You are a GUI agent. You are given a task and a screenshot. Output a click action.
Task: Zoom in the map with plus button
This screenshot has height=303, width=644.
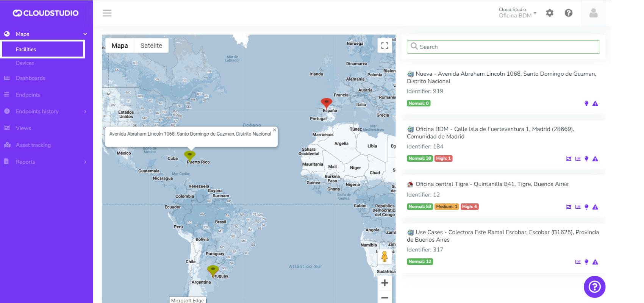[385, 283]
